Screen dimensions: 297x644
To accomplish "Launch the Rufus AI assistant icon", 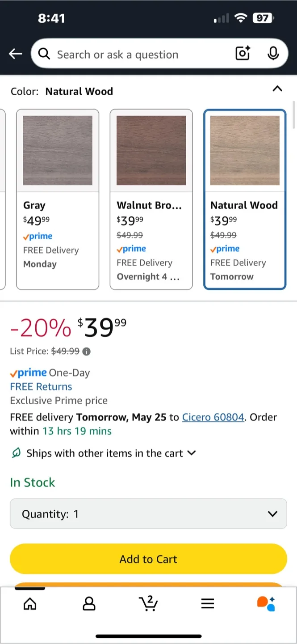I will click(266, 604).
